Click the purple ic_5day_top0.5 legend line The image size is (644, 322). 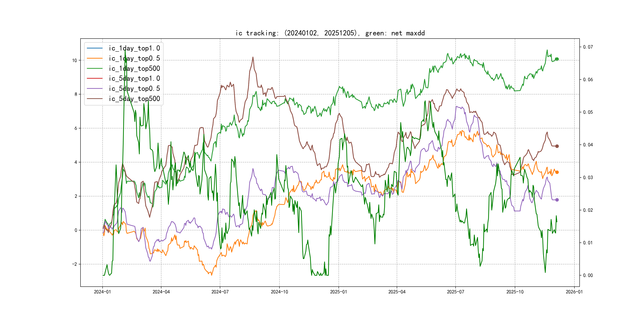pyautogui.click(x=94, y=88)
